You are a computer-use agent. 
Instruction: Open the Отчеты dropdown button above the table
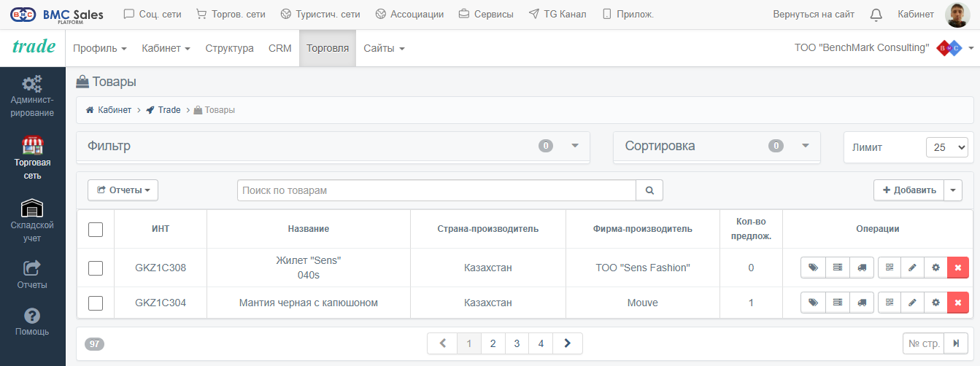coord(123,190)
